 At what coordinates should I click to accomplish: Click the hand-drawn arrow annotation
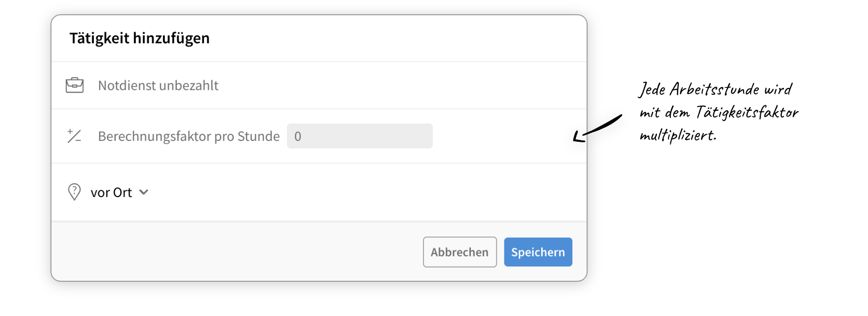[597, 128]
